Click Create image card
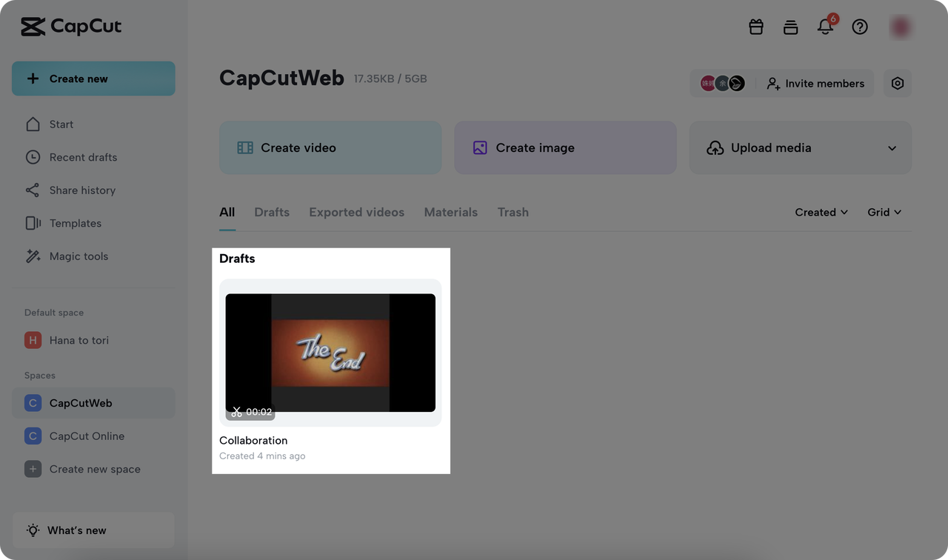Viewport: 948px width, 560px height. pyautogui.click(x=565, y=148)
